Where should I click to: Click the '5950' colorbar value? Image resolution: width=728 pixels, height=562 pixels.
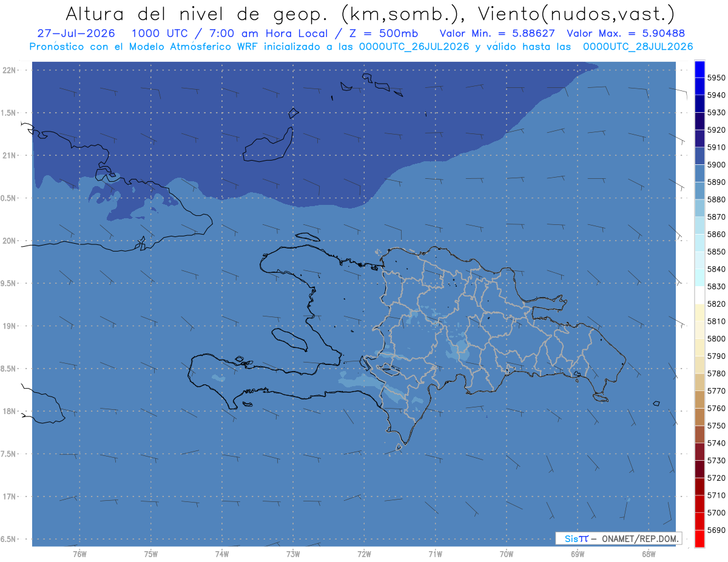click(716, 78)
